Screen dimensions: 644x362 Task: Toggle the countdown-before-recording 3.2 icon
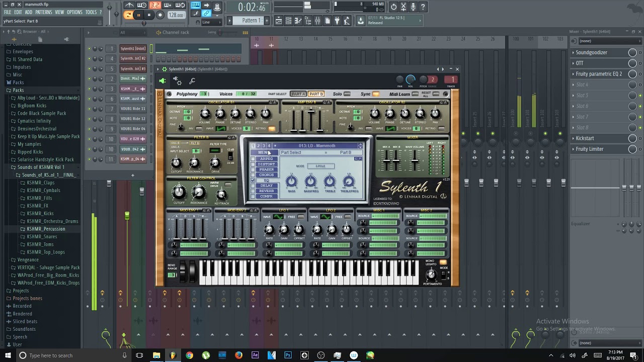tap(155, 6)
